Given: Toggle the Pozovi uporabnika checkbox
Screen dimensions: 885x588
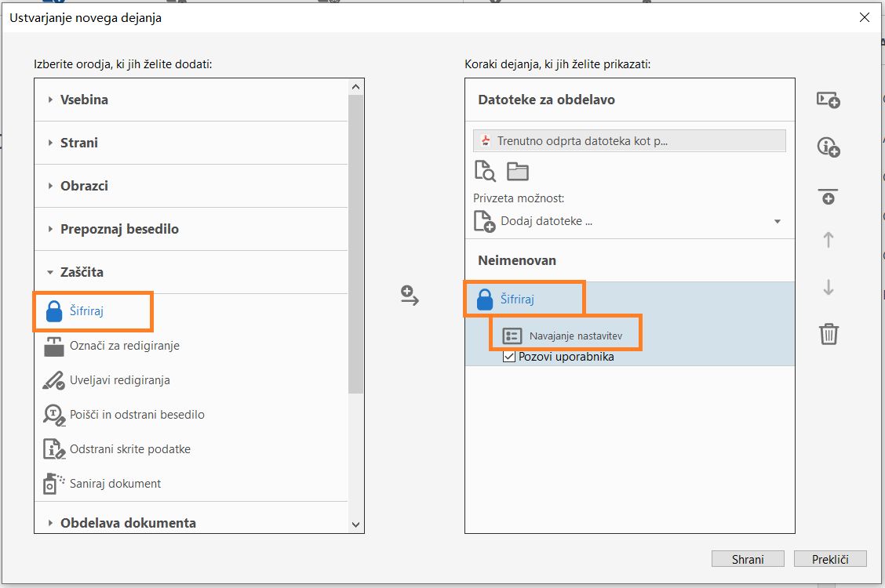Looking at the screenshot, I should tap(510, 357).
